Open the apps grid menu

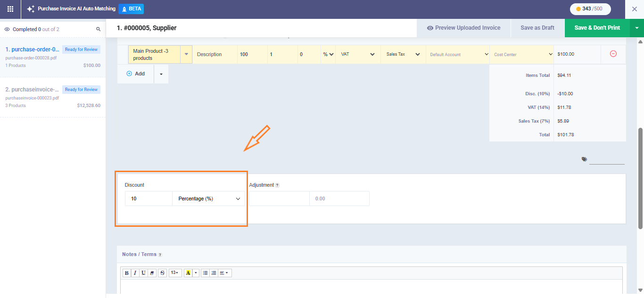point(10,9)
